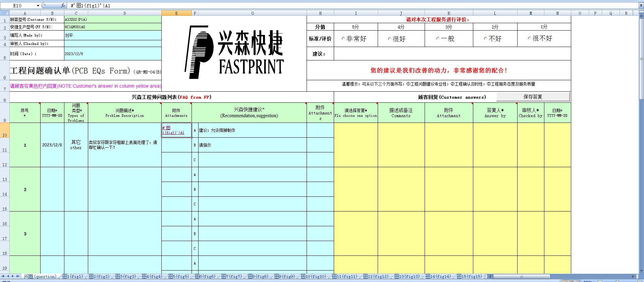This screenshot has height=282, width=644.
Task: Open the 图12(fig12) sheet tab
Action: coord(376,276)
